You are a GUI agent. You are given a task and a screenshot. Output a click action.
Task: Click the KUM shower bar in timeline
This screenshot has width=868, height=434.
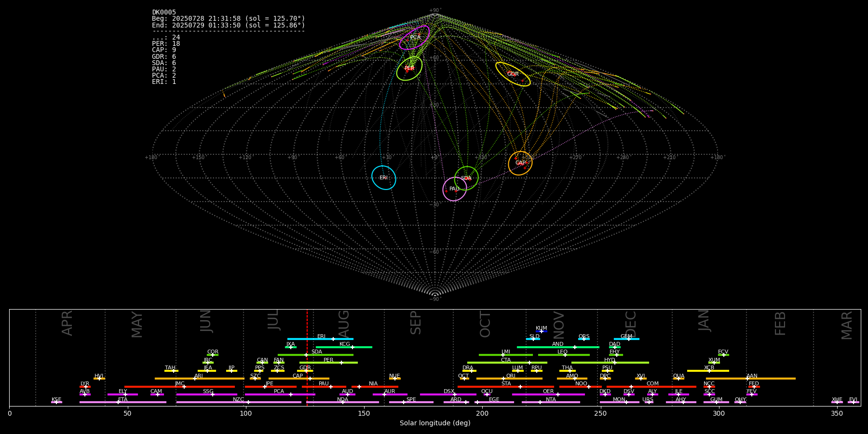pyautogui.click(x=542, y=331)
